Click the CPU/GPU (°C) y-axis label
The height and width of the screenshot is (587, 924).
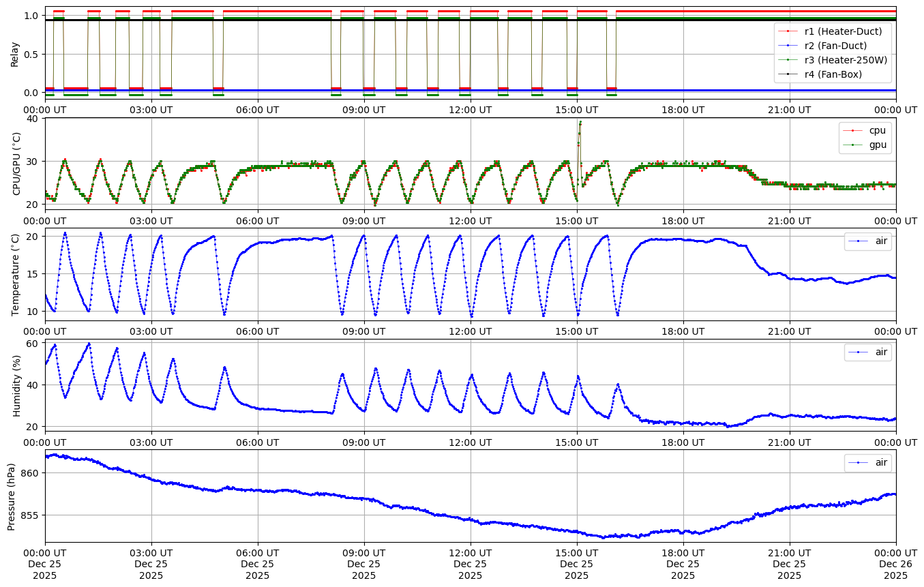[16, 164]
